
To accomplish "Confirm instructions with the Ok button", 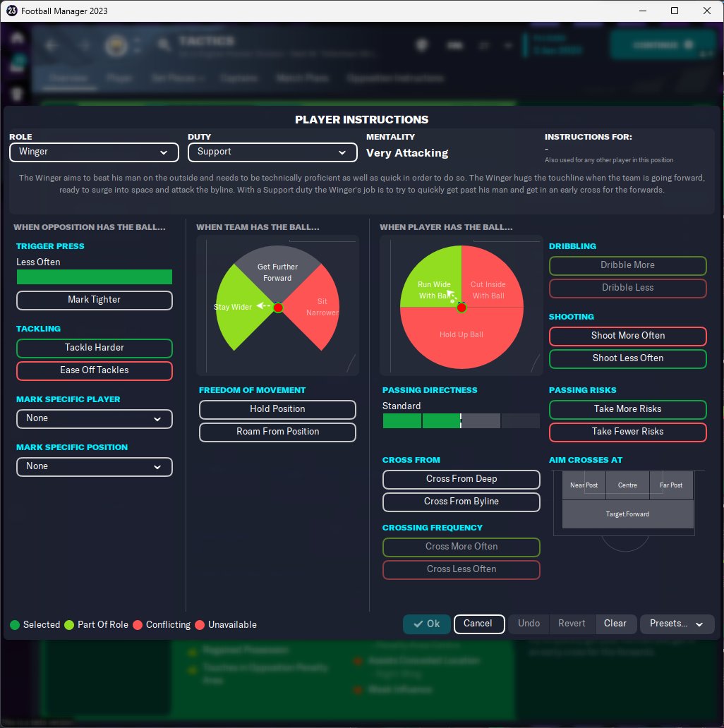I will tap(427, 624).
